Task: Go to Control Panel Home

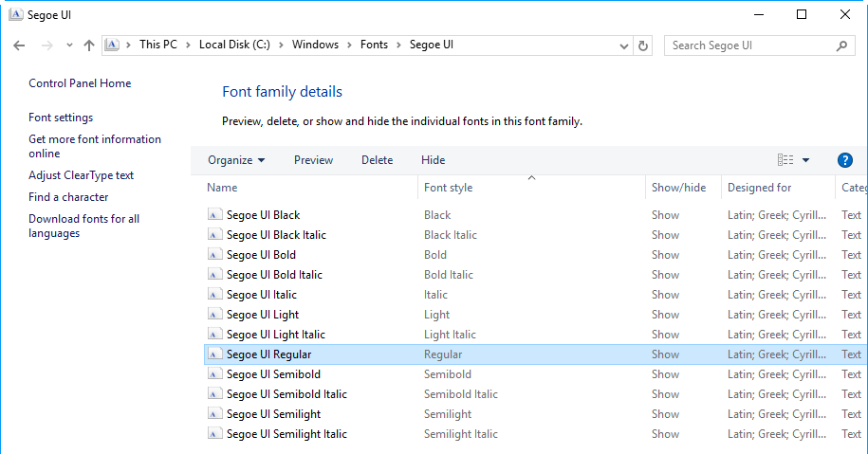Action: [x=80, y=83]
